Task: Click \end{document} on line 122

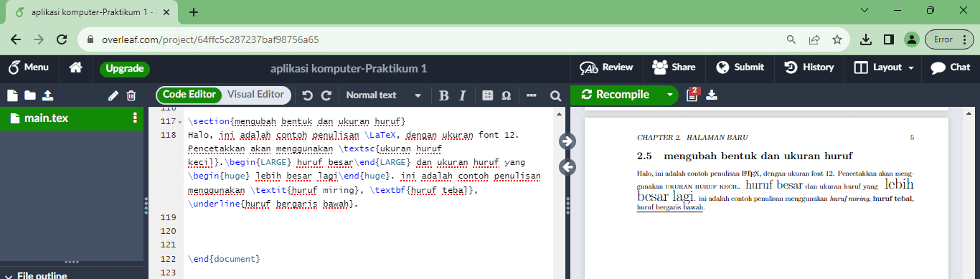Action: 223,258
